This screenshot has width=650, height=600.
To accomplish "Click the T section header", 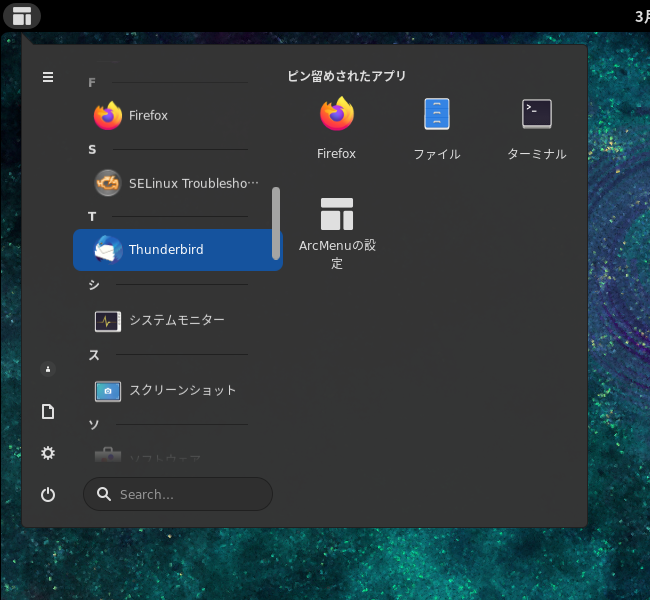I will [92, 216].
